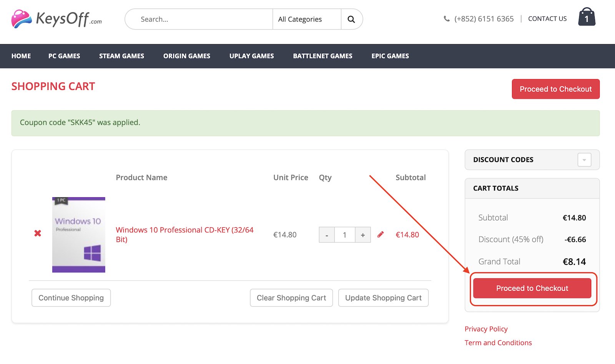Open the Battlenet Games menu item
The image size is (615, 364).
(x=322, y=56)
